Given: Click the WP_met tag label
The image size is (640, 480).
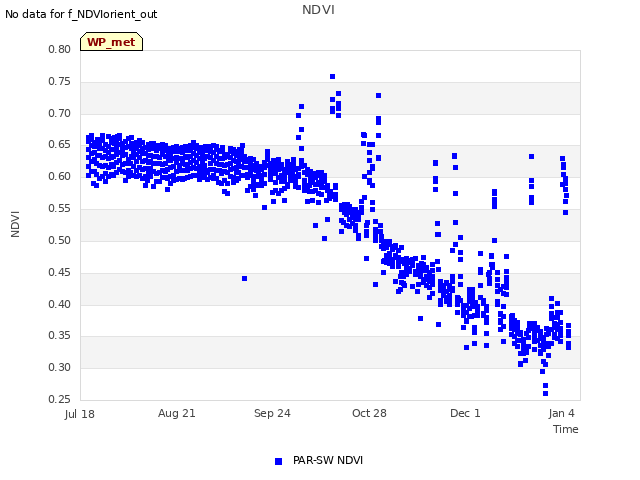Looking at the screenshot, I should (x=111, y=42).
